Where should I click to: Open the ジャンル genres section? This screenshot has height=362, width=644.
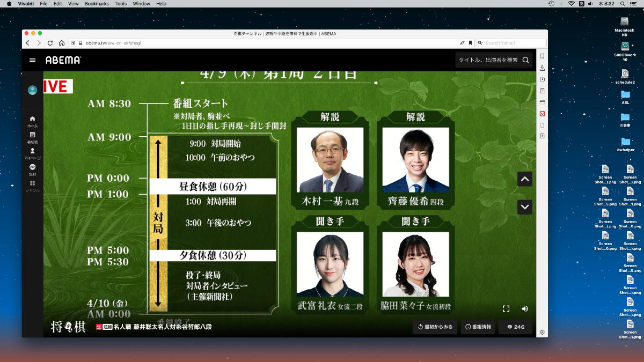(32, 186)
